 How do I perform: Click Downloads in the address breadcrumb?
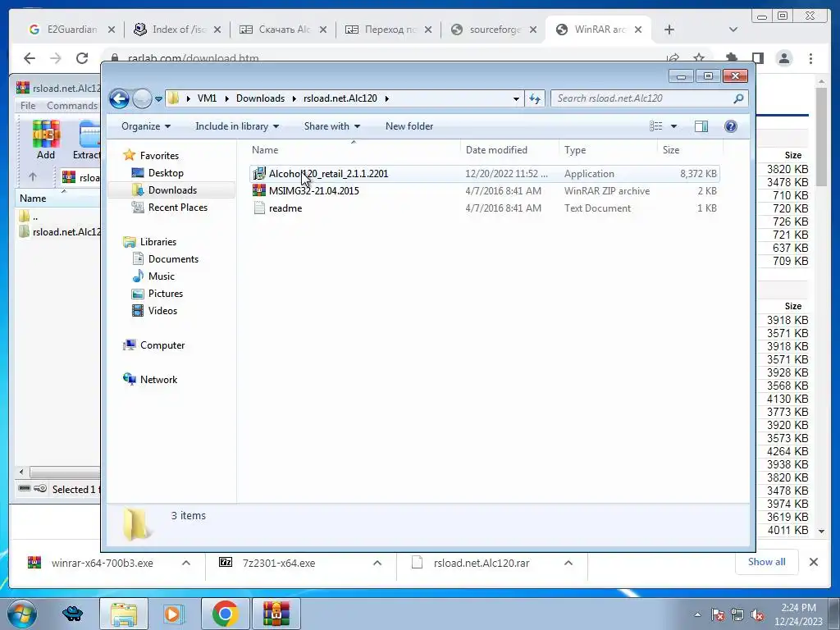260,98
